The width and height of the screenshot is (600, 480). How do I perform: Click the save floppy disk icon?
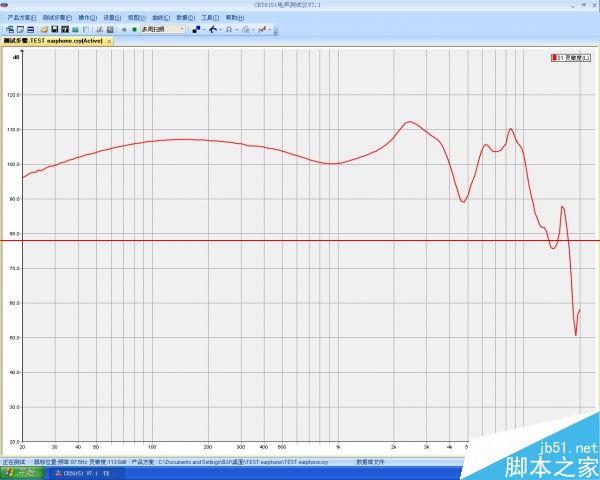click(54, 29)
